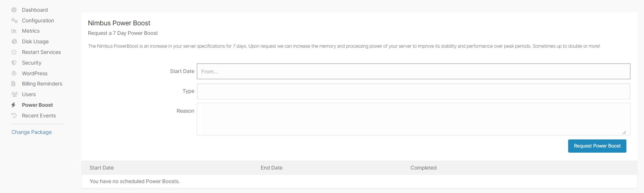644x193 pixels.
Task: Click the Power Boost lightning bolt icon
Action: 14,105
